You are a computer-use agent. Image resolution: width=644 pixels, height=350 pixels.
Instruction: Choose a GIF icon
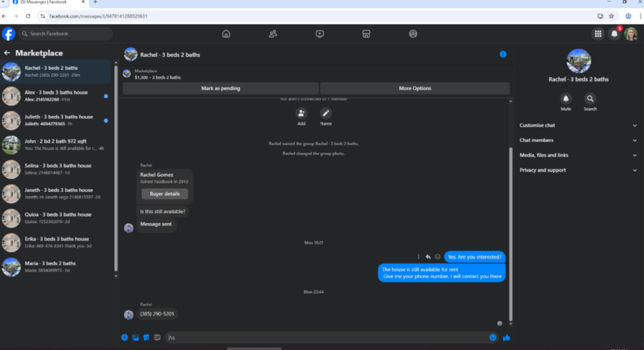[x=157, y=338]
